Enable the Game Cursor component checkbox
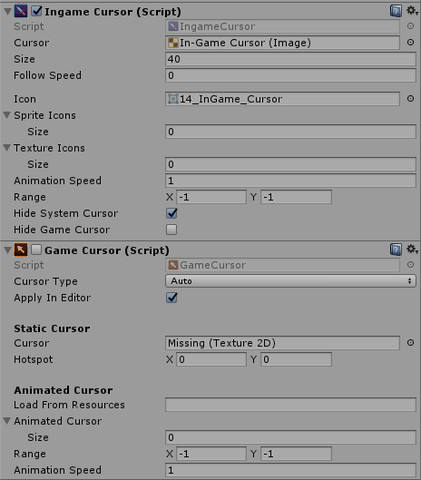The height and width of the screenshot is (480, 421). 36,250
